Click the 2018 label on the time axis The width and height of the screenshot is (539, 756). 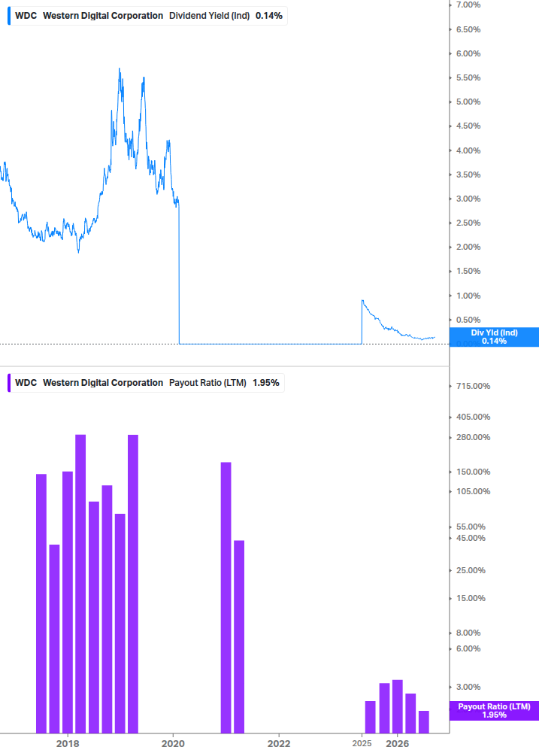coord(68,743)
